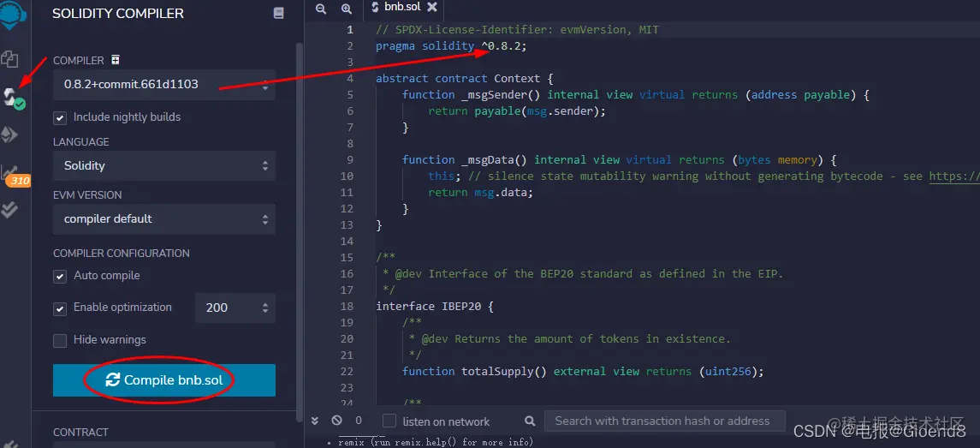Click the 'interface IBEP20' code line
The width and height of the screenshot is (980, 448).
[x=435, y=307]
